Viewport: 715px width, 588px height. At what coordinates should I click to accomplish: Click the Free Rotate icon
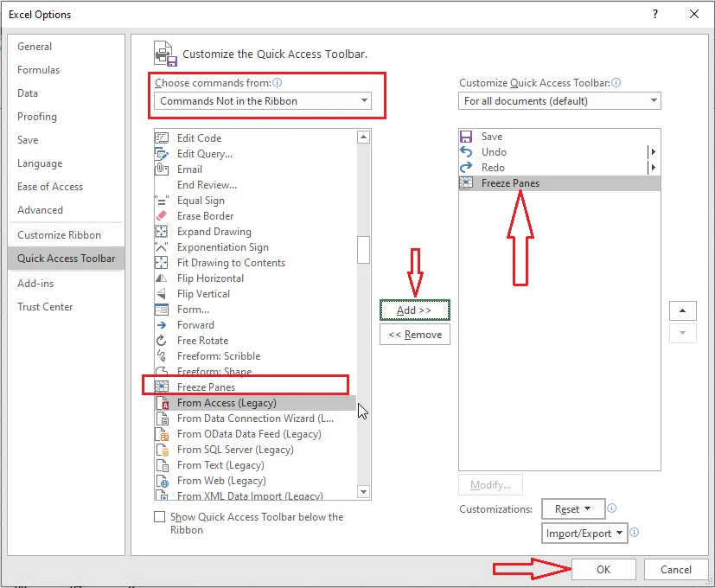point(162,341)
